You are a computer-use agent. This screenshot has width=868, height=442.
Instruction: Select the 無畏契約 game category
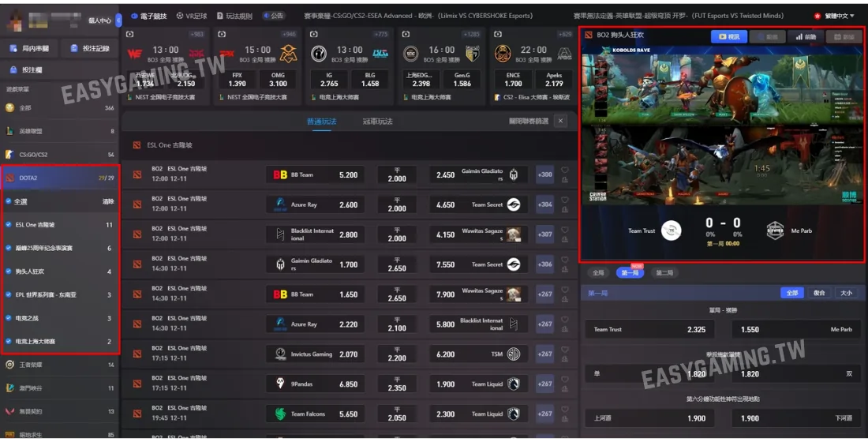coord(60,411)
